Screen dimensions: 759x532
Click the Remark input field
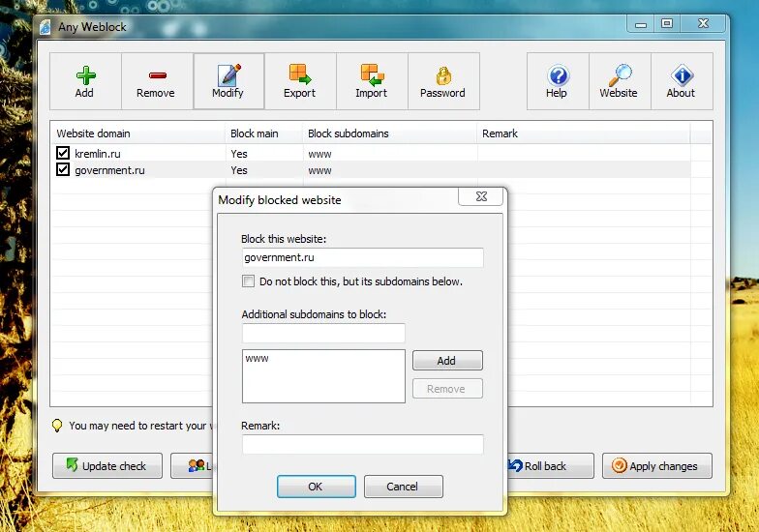coord(362,444)
